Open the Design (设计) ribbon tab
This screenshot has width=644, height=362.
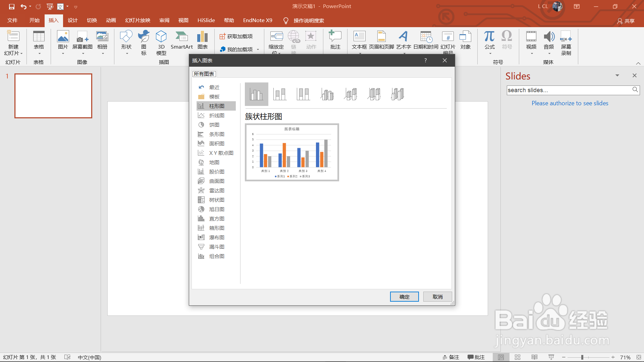point(72,20)
